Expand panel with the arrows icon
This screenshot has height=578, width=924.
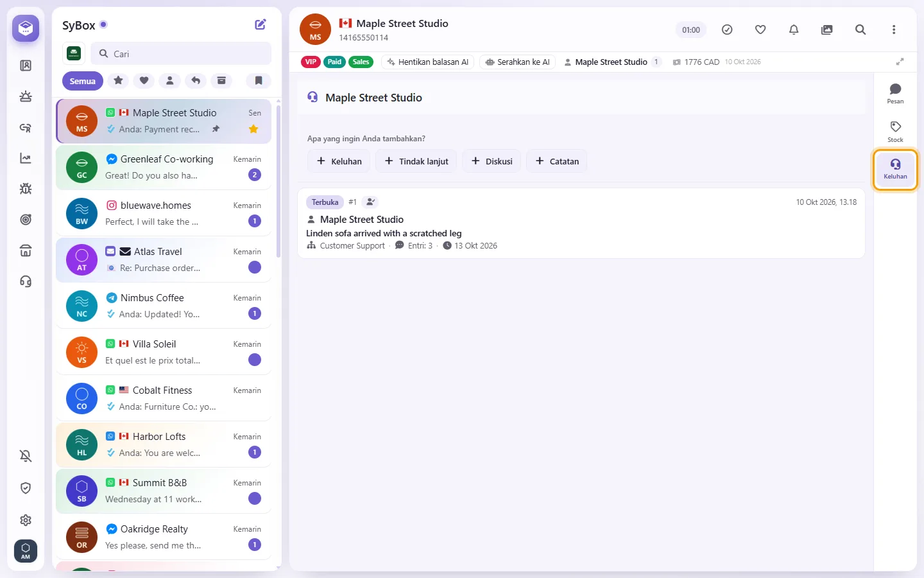(x=900, y=62)
